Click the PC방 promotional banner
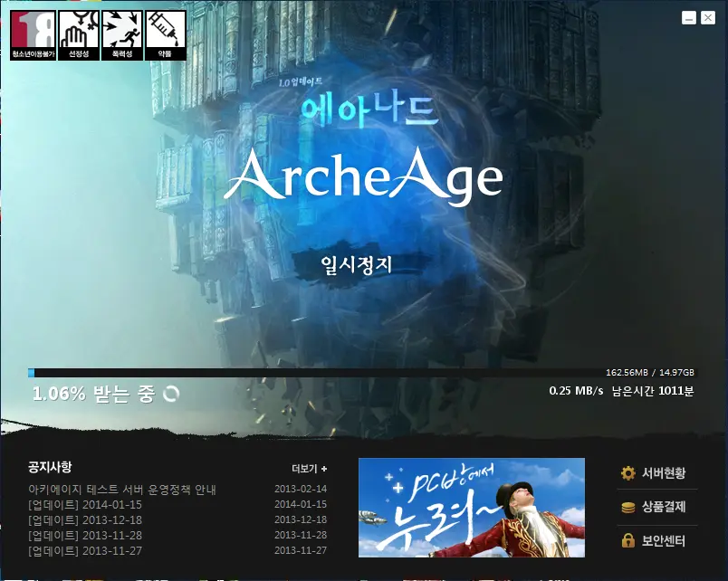728x581 pixels. tap(471, 508)
